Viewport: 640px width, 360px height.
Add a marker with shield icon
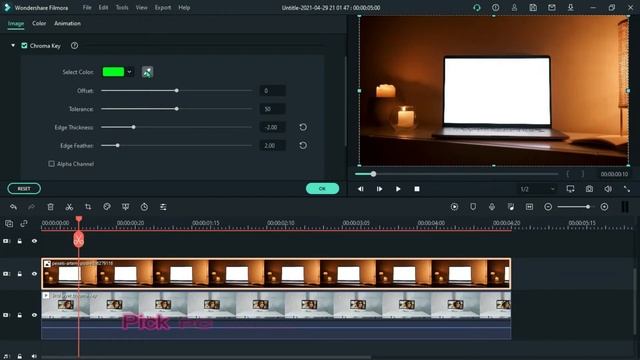(x=473, y=207)
